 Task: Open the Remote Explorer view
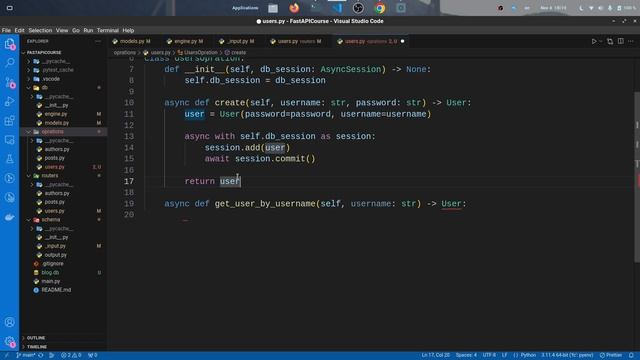point(9,140)
